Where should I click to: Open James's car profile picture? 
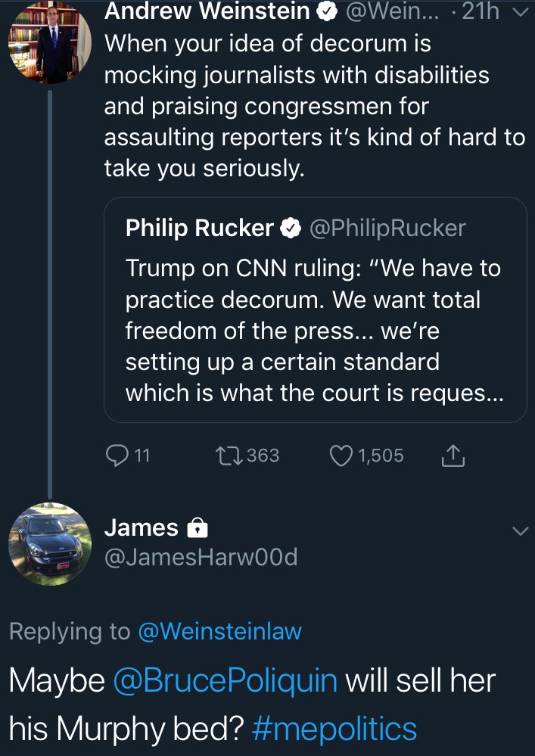tap(50, 544)
